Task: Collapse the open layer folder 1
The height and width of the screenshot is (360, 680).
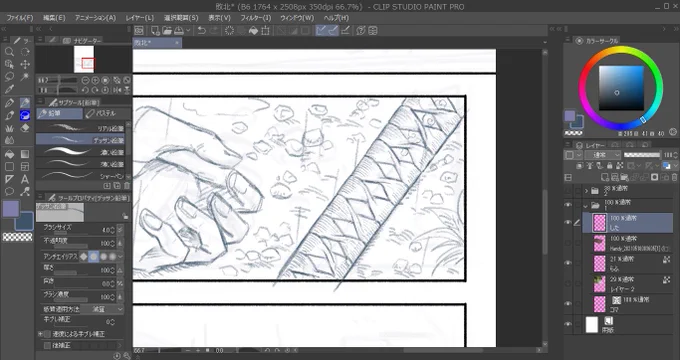Action: click(x=586, y=206)
